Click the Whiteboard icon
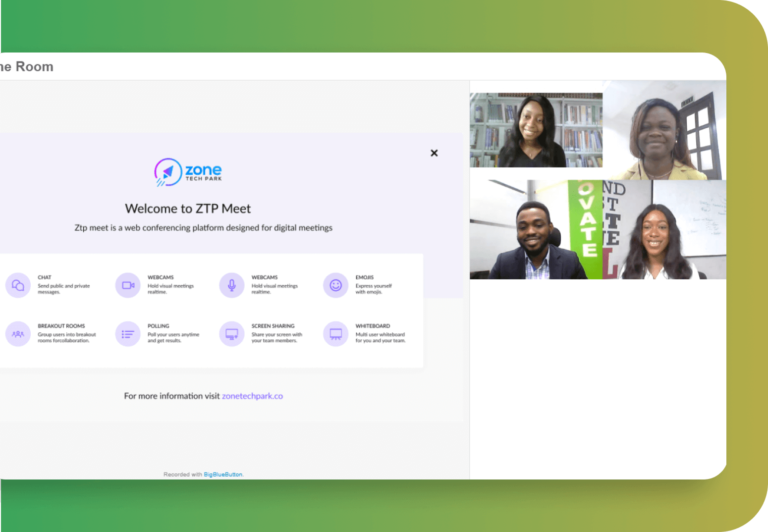Viewport: 768px width, 532px height. pos(336,334)
